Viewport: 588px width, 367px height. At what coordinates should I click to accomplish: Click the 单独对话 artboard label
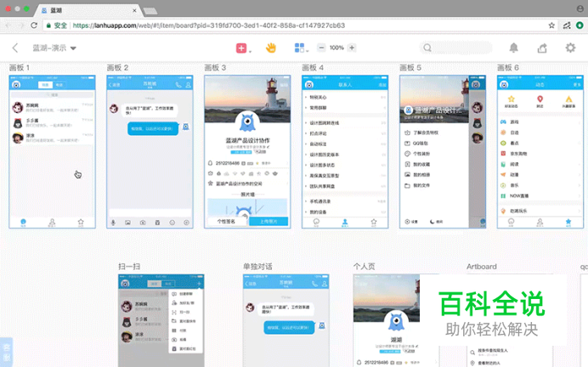click(257, 267)
